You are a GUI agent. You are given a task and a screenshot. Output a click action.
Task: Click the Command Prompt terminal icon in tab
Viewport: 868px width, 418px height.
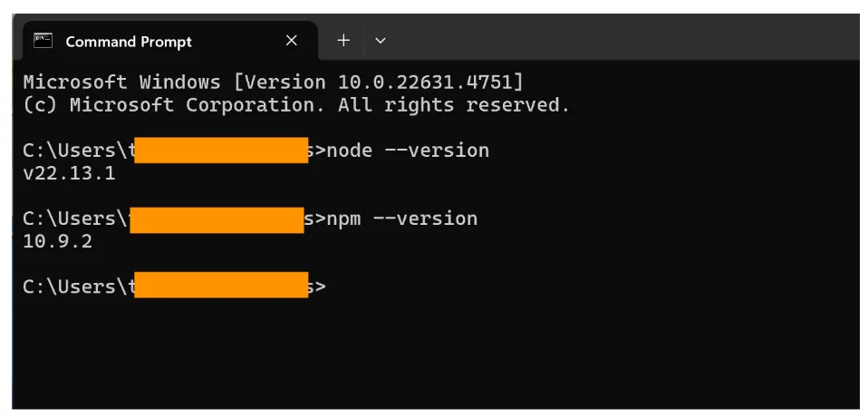click(x=43, y=41)
